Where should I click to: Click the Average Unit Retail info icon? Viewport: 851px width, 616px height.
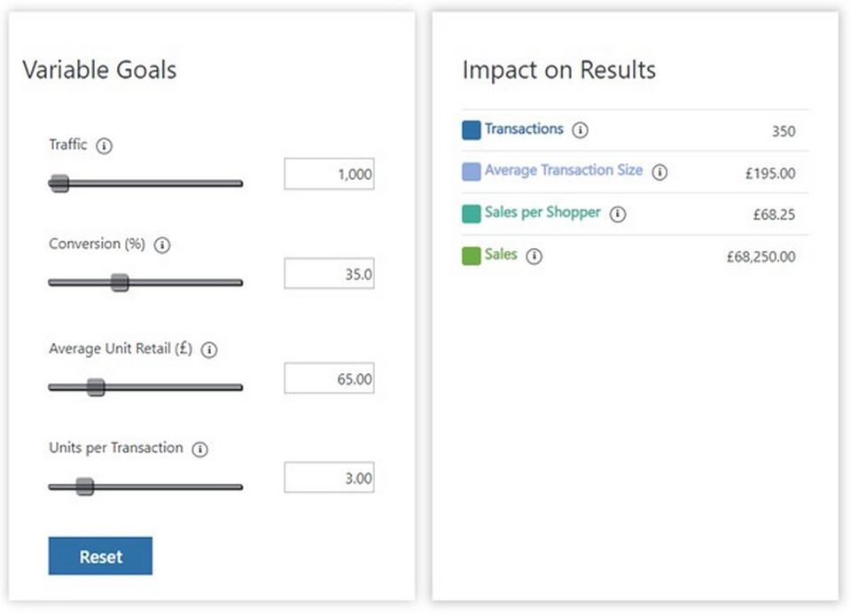click(x=209, y=350)
